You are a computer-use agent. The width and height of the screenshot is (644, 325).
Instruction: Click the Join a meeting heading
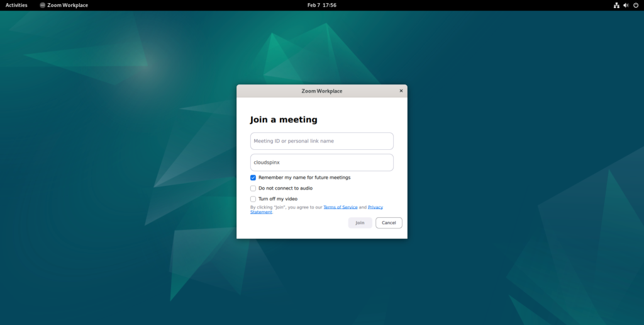click(284, 120)
